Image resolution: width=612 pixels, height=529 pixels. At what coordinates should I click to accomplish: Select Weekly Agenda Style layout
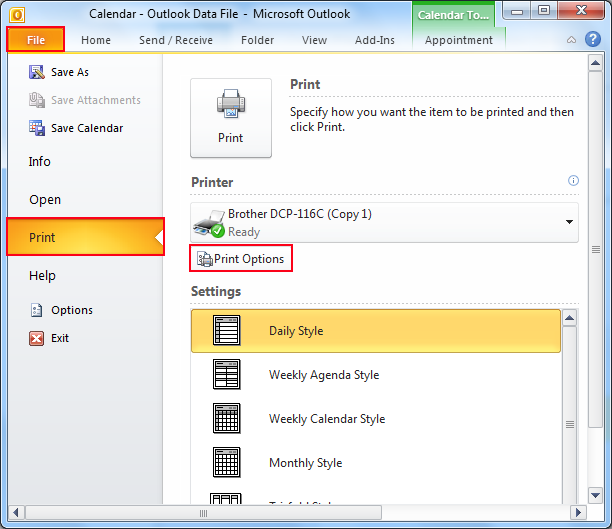(x=375, y=375)
